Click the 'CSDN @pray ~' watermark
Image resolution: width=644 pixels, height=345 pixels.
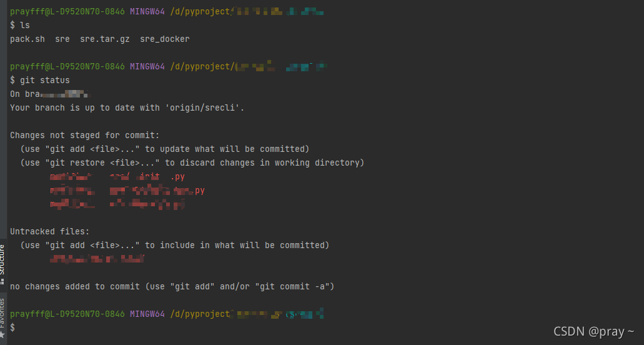click(593, 331)
